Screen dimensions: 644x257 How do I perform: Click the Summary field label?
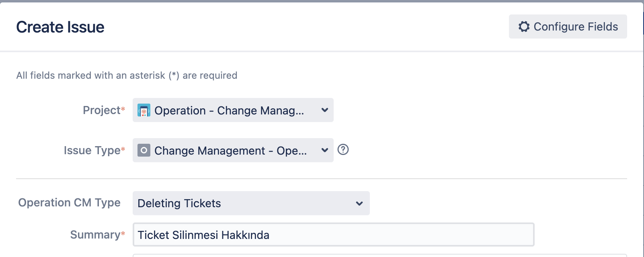pyautogui.click(x=95, y=235)
